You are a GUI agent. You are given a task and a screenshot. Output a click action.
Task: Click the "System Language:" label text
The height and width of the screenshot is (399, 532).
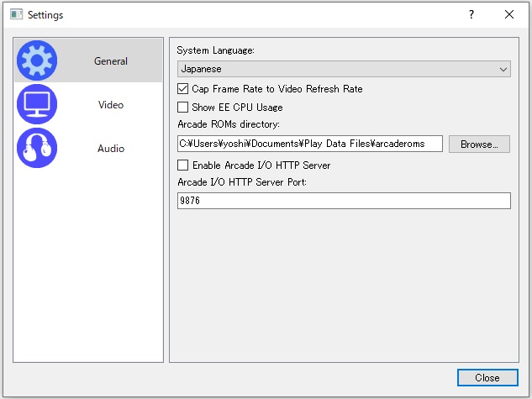coord(215,50)
